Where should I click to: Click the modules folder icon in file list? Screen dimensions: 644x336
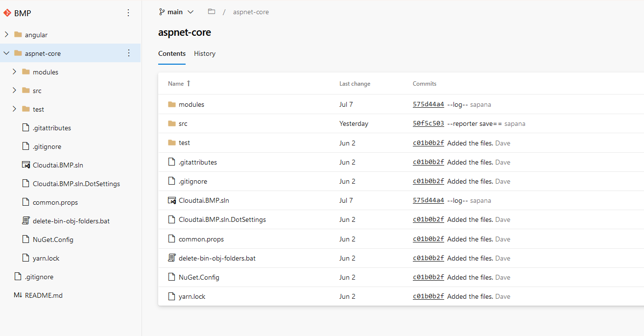171,104
